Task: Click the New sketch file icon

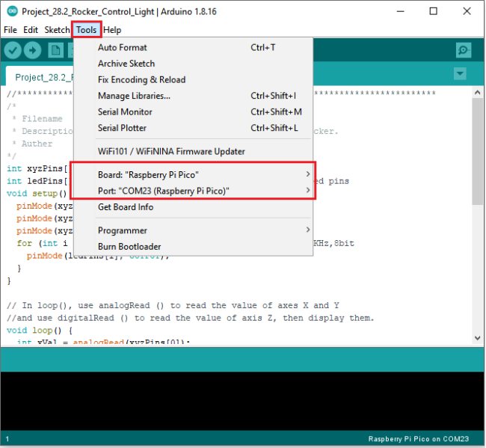Action: [56, 50]
